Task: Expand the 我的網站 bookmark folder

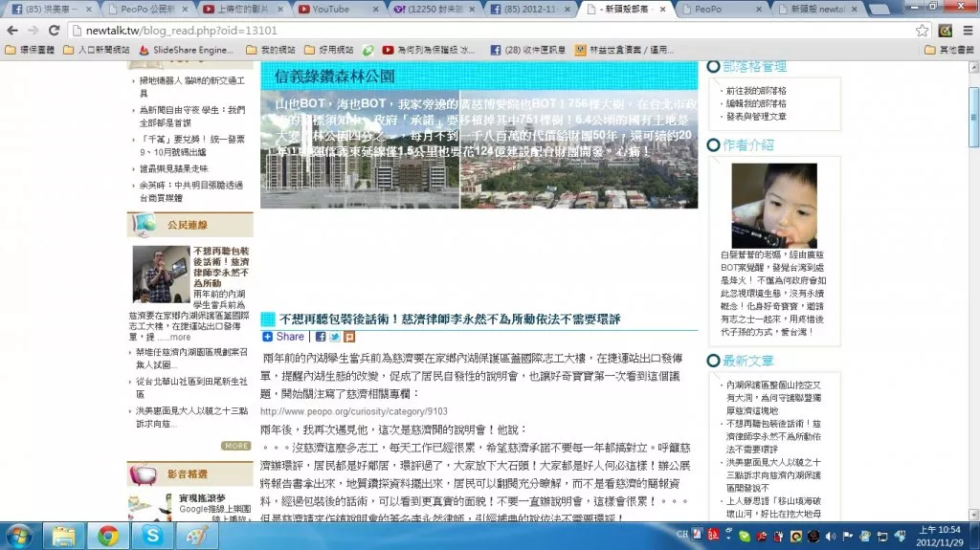Action: coord(271,50)
